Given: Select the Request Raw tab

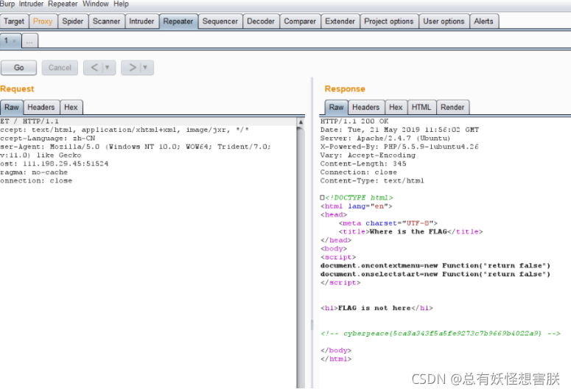Looking at the screenshot, I should 12,107.
